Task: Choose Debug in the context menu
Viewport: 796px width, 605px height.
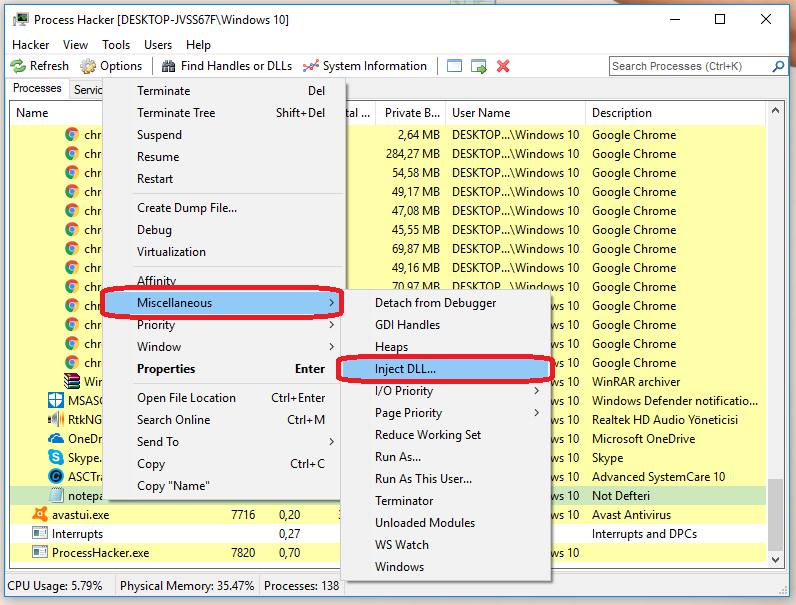Action: [224, 230]
